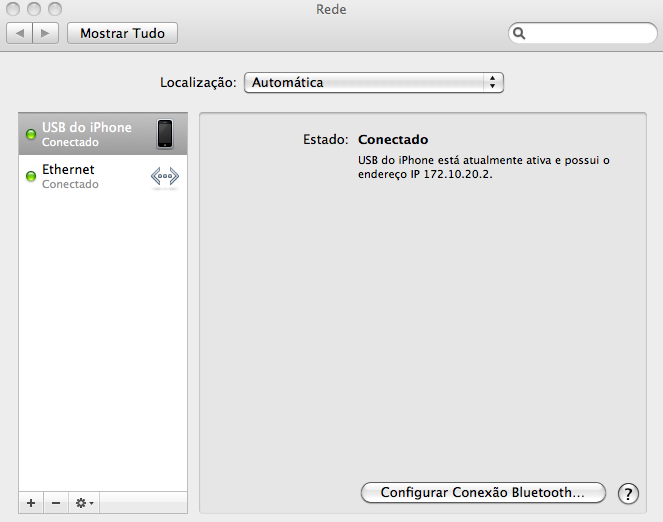Screen dimensions: 663x522
Task: Click the window minimize button
Action: (x=34, y=9)
